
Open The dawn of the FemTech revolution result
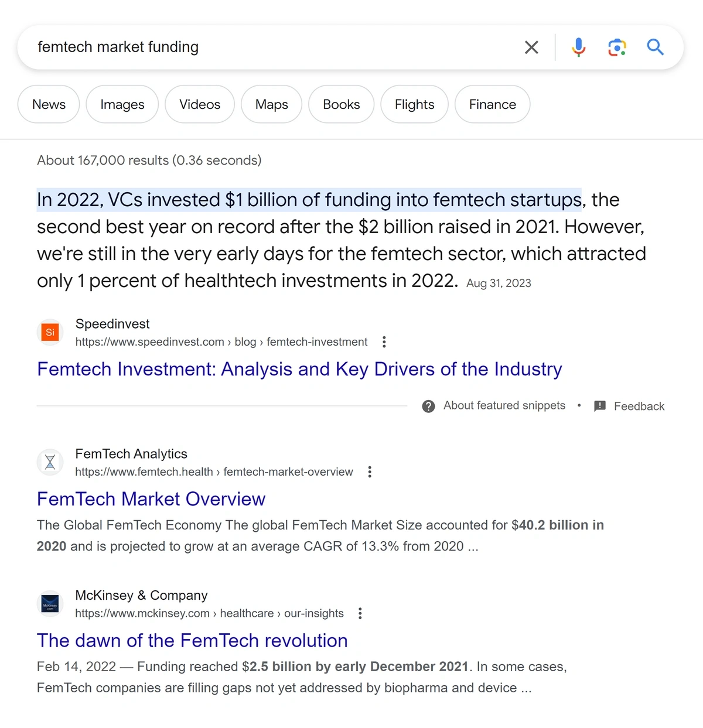click(x=192, y=641)
